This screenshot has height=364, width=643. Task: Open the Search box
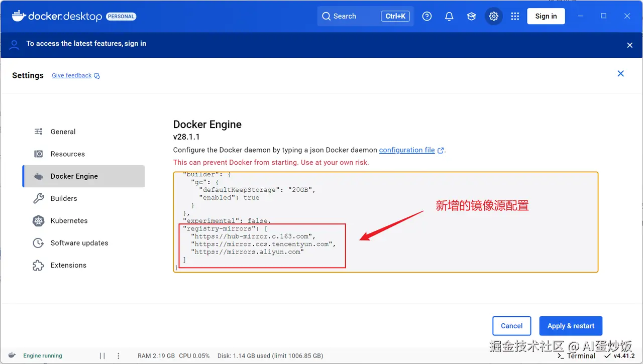[365, 16]
